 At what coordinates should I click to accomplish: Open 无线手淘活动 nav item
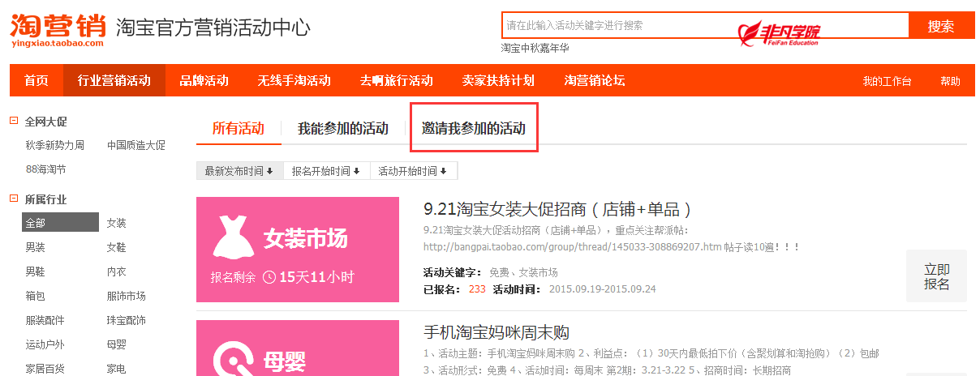pyautogui.click(x=294, y=81)
